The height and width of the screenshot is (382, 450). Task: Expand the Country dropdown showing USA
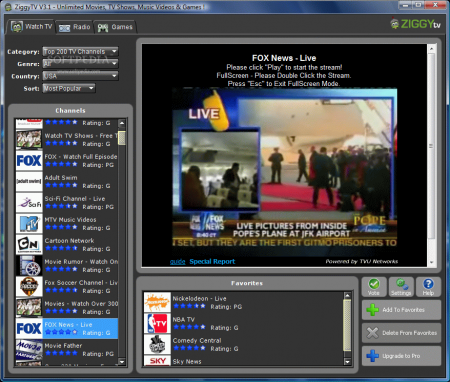pyautogui.click(x=80, y=76)
